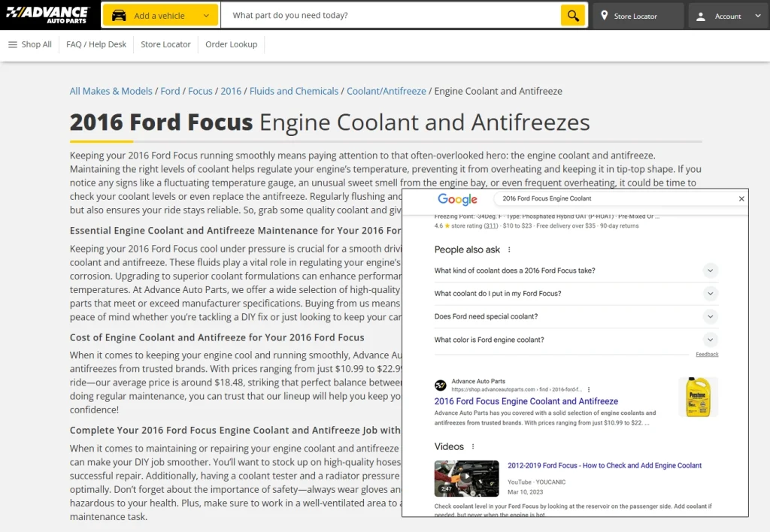The image size is (770, 532).
Task: Follow the Fluids and Chemicals breadcrumb
Action: tap(294, 91)
